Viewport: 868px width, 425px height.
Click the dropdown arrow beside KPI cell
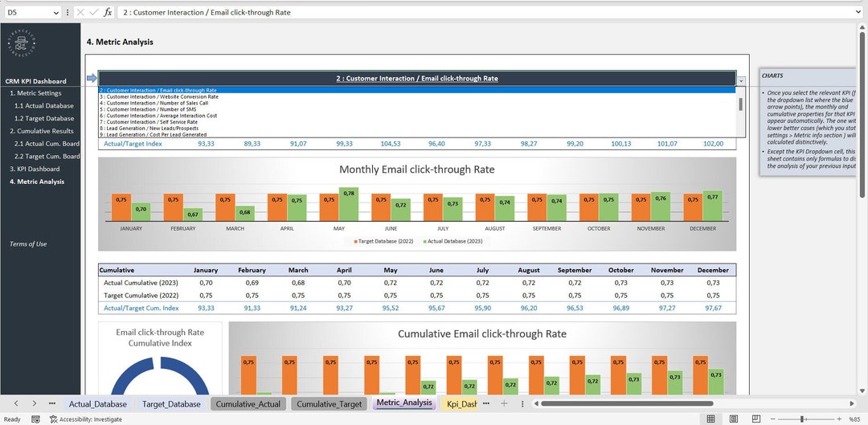point(741,81)
